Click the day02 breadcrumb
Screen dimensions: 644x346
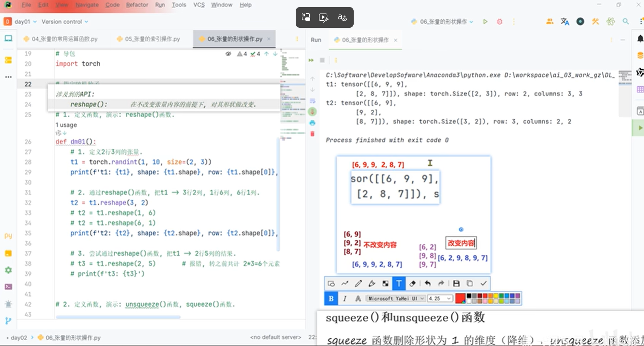tap(19, 338)
